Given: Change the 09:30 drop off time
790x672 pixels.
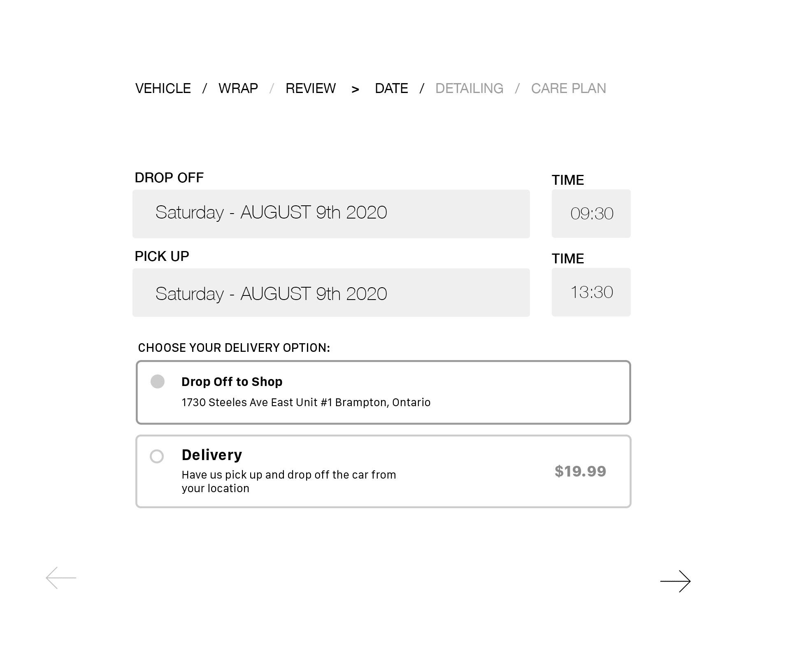Looking at the screenshot, I should coord(591,214).
